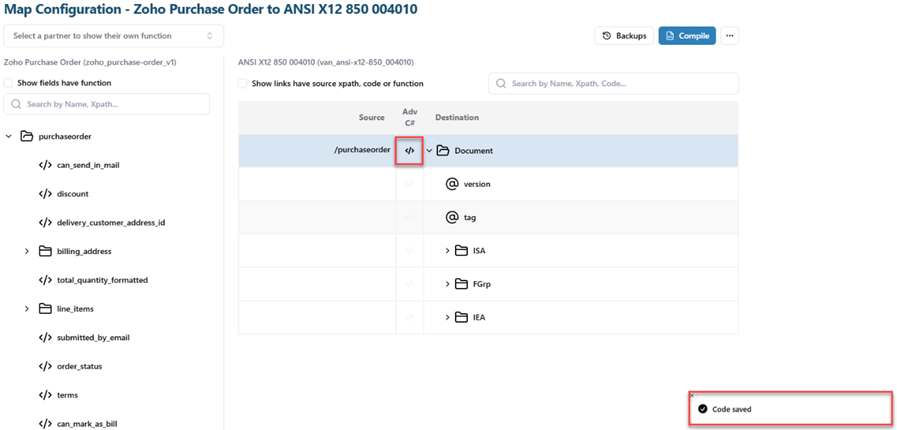Open the partner function selector dropdown
This screenshot has width=897, height=430.
tap(113, 35)
